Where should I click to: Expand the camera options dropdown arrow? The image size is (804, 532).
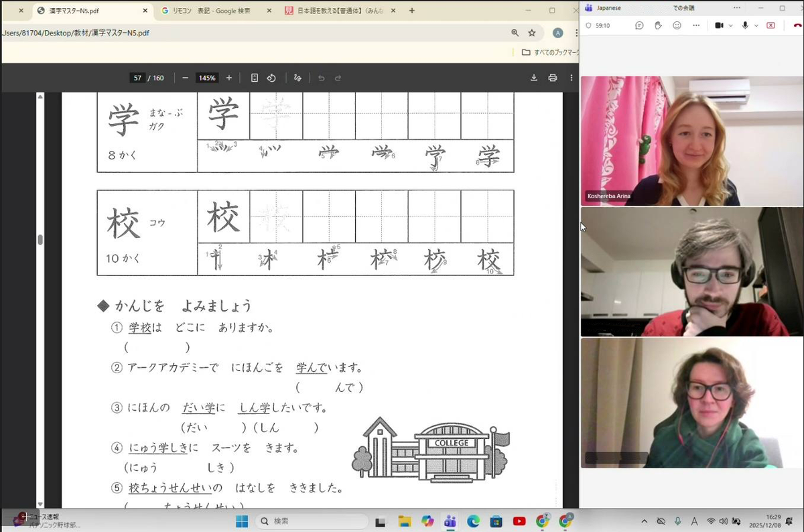coord(730,25)
